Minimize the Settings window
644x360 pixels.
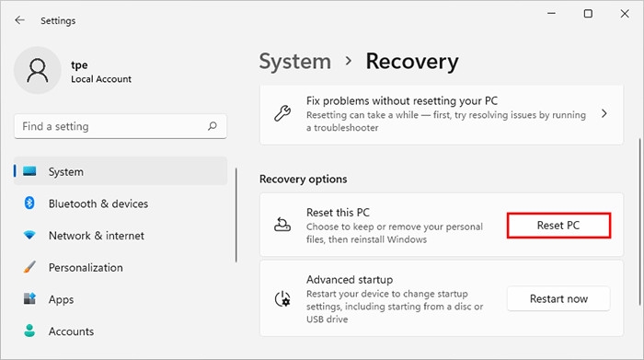point(552,14)
